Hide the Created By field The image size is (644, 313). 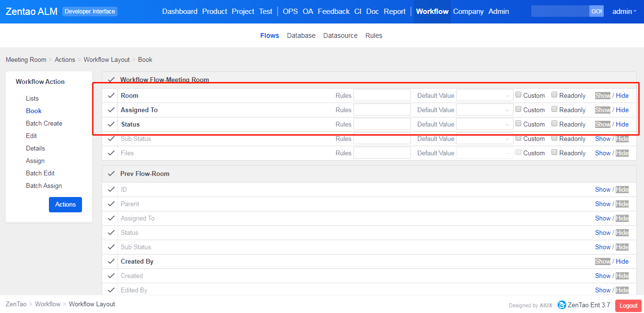(x=622, y=261)
